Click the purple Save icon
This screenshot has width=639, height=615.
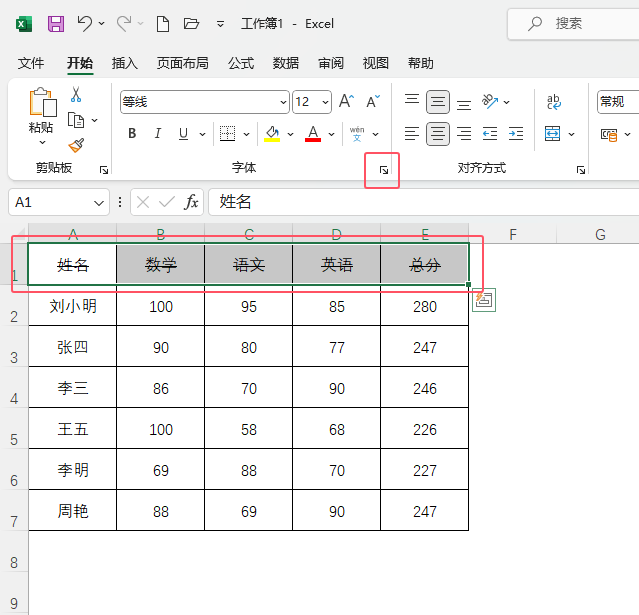56,24
